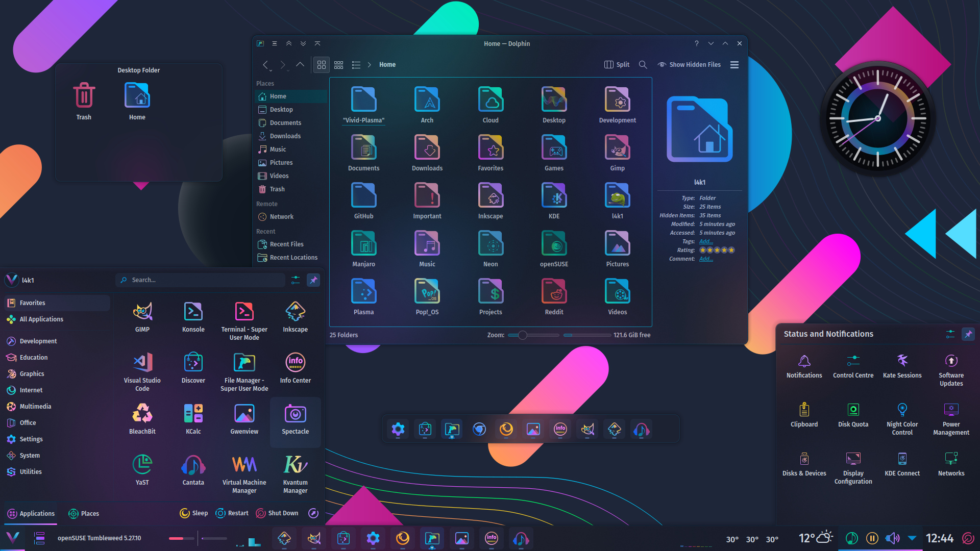Open Disk Quota applet

point(853,414)
